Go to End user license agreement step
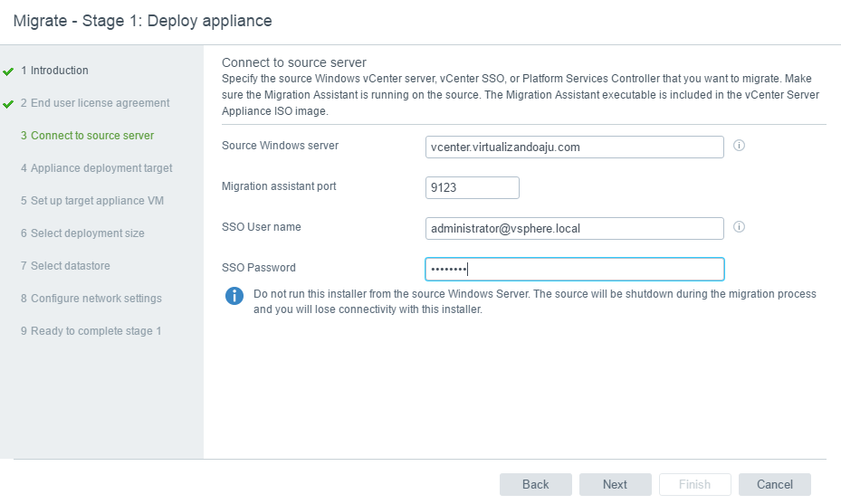This screenshot has width=841, height=504. pyautogui.click(x=94, y=103)
